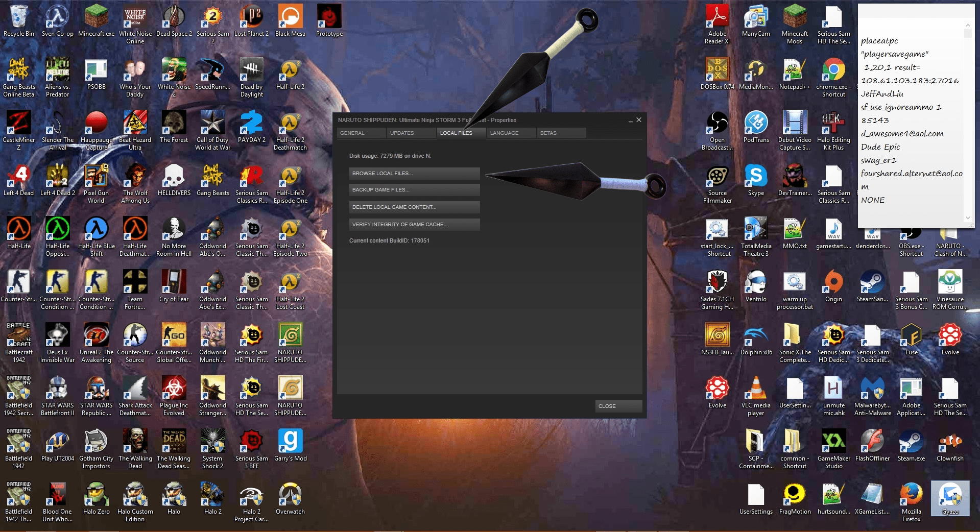Click BACKUP GAME FILES button
This screenshot has height=532, width=980.
point(415,190)
